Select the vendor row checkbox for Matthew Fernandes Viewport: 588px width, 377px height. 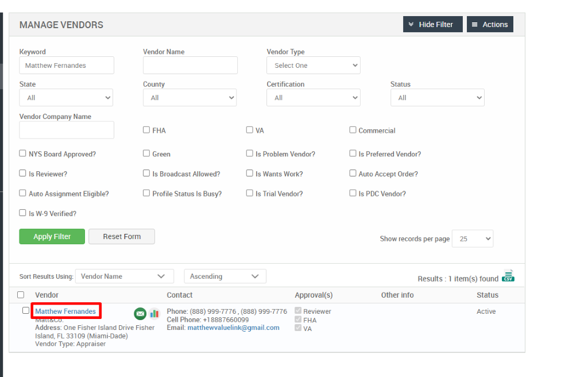coord(25,309)
